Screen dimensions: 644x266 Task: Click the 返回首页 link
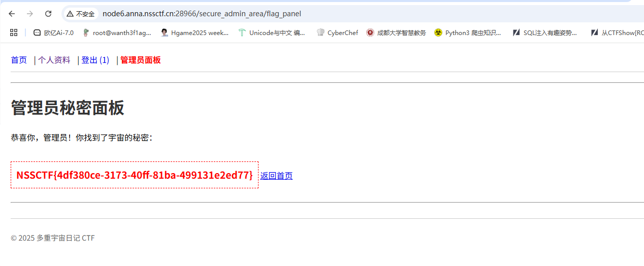(276, 176)
